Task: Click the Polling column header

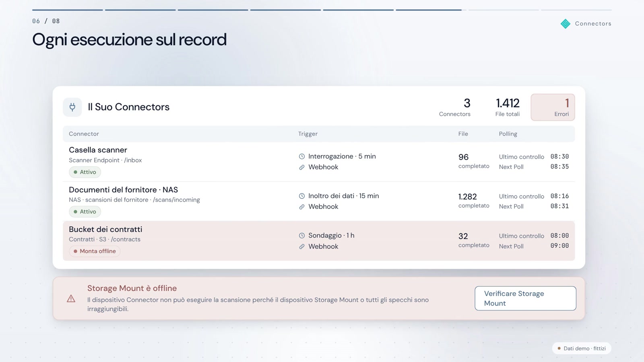Action: click(508, 134)
